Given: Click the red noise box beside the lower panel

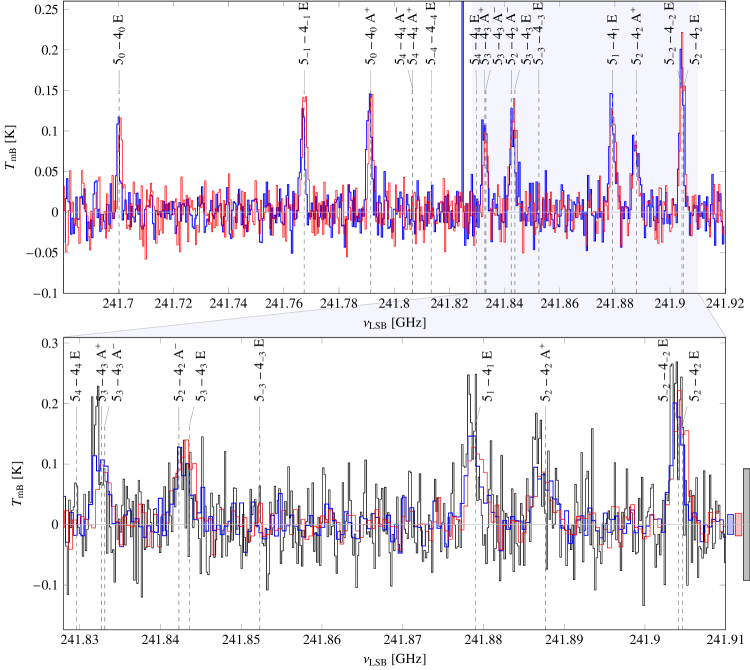Looking at the screenshot, I should (739, 524).
